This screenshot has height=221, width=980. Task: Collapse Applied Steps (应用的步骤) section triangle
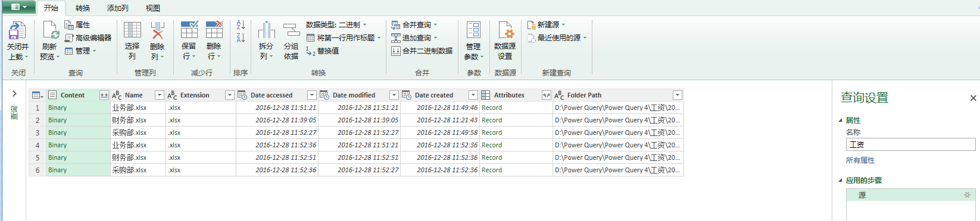pyautogui.click(x=841, y=181)
